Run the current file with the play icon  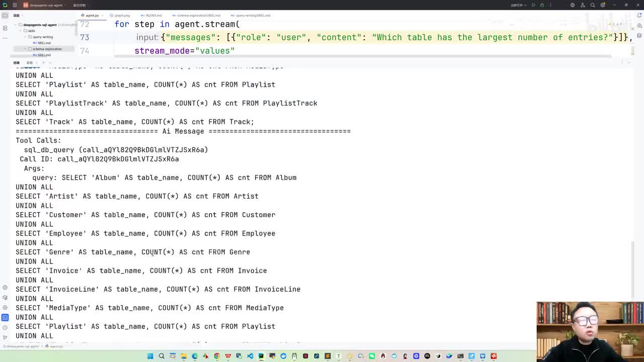[x=533, y=5]
